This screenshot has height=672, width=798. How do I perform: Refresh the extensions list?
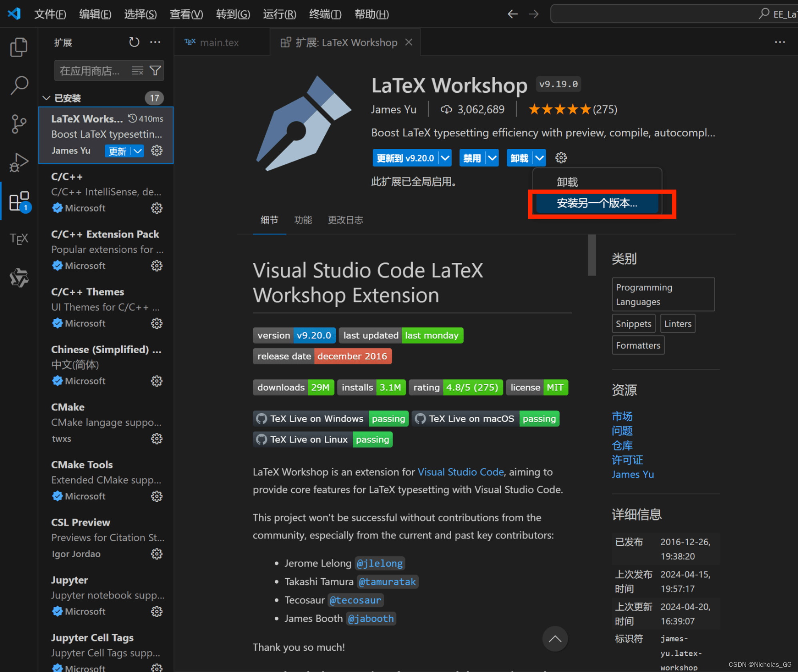tap(134, 42)
